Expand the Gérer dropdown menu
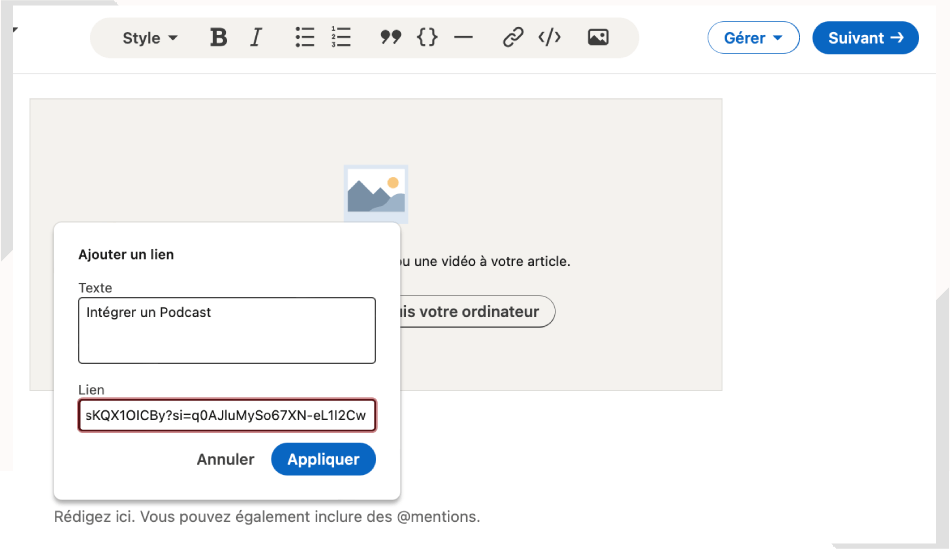 [x=753, y=38]
